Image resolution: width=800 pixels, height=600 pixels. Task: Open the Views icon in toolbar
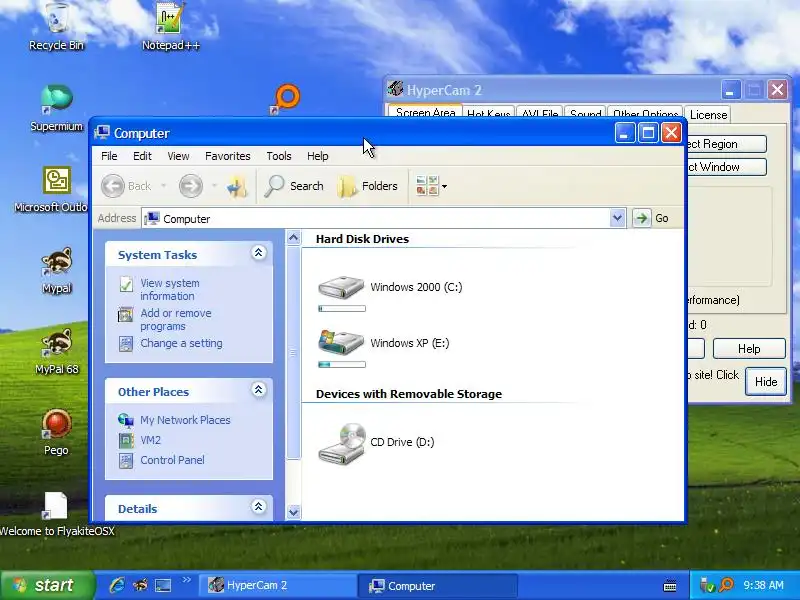coord(427,186)
